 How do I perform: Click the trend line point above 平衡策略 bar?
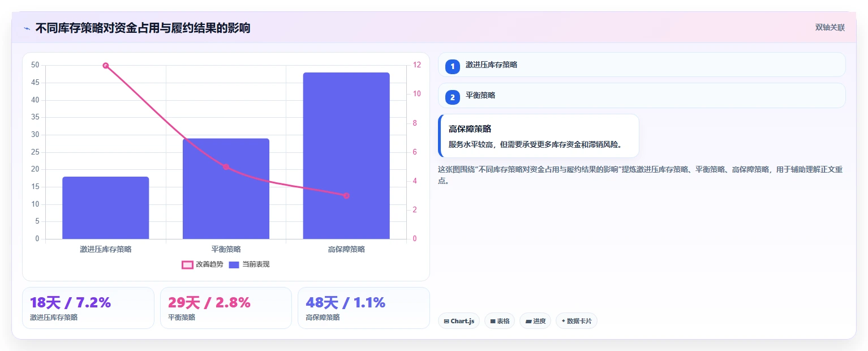pyautogui.click(x=226, y=167)
